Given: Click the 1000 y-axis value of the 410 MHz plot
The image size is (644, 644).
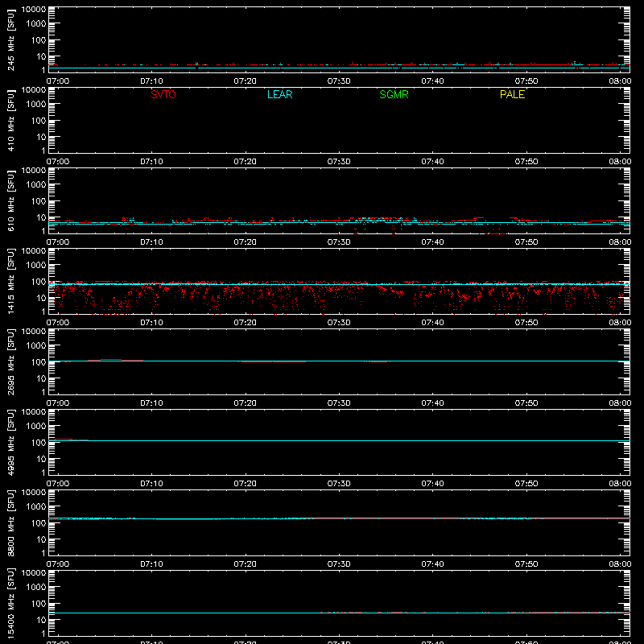Looking at the screenshot, I should 36,105.
